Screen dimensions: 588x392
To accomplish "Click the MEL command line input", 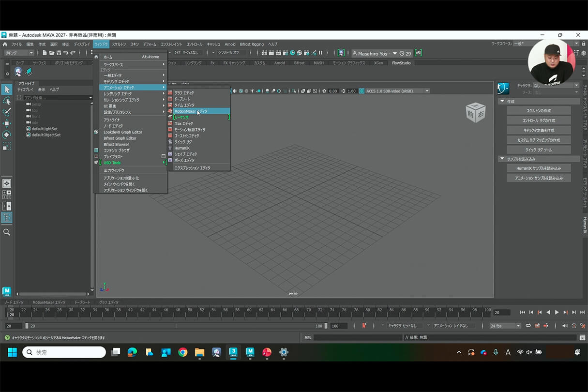I will tap(358, 337).
